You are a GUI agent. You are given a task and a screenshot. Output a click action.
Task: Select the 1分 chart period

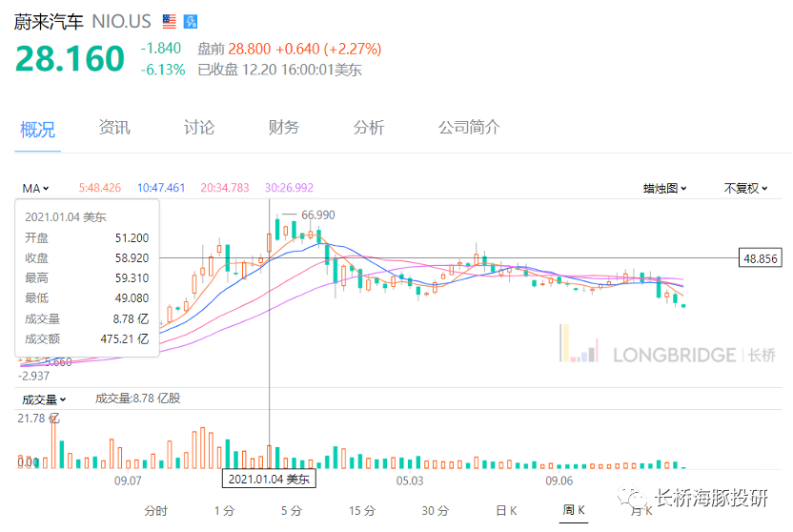[224, 511]
